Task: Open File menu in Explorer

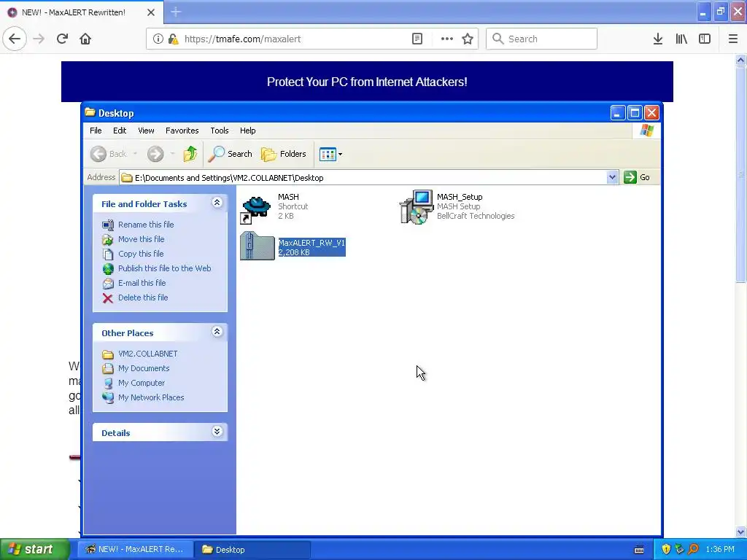Action: [96, 131]
